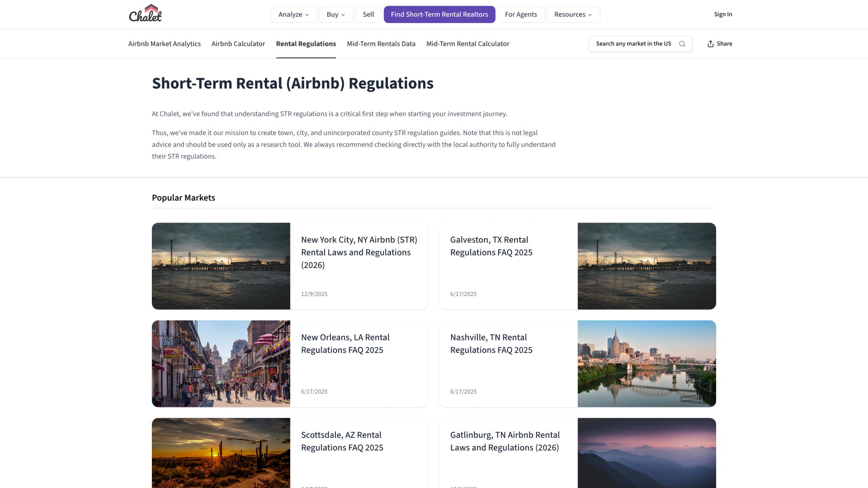
Task: Click Find Short-Term Rental Realtors button
Action: point(439,14)
